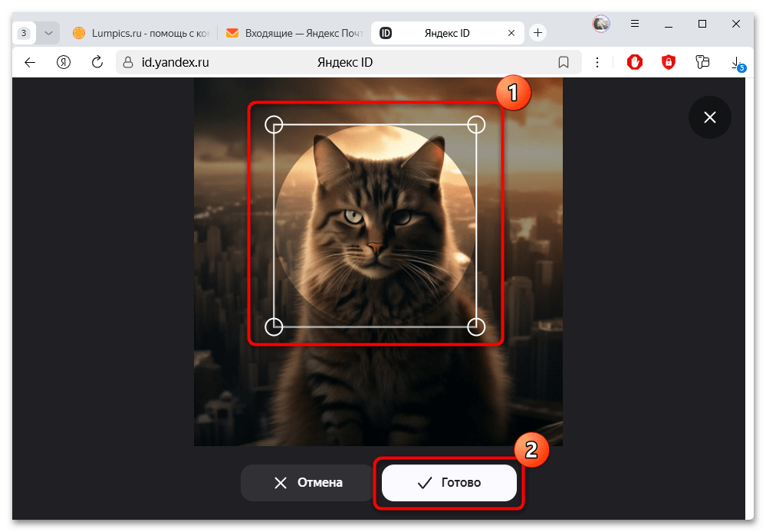Switch to the Входящие Яндекс Почта tab
Image resolution: width=766 pixels, height=532 pixels.
point(295,33)
